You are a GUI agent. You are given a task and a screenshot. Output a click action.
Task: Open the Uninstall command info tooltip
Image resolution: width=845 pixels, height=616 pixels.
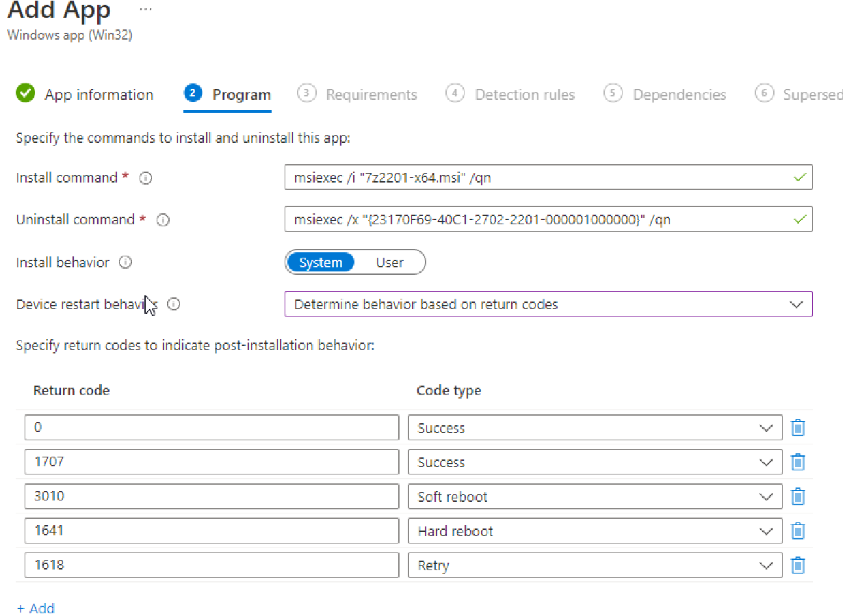(163, 220)
